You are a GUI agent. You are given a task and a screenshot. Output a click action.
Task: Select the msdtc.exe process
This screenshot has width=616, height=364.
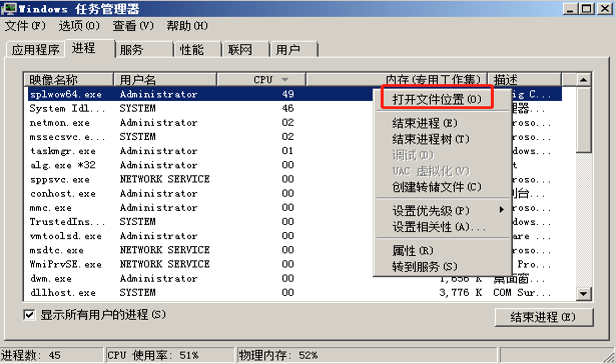point(57,250)
